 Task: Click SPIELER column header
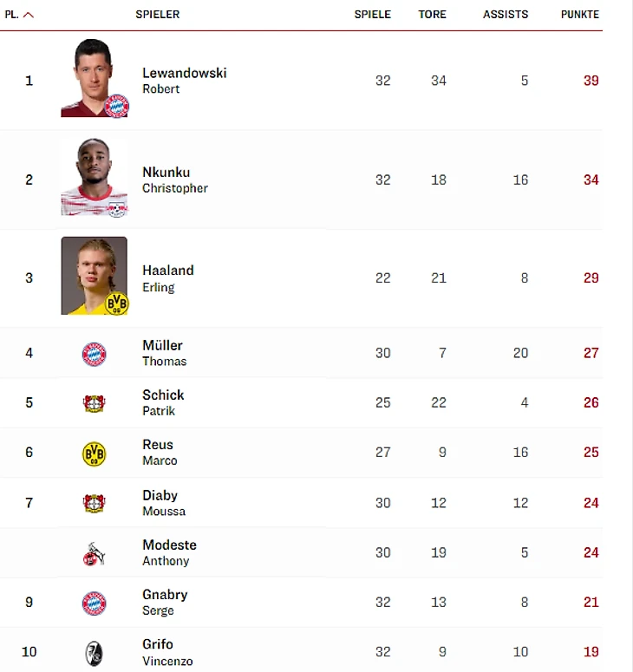click(157, 15)
